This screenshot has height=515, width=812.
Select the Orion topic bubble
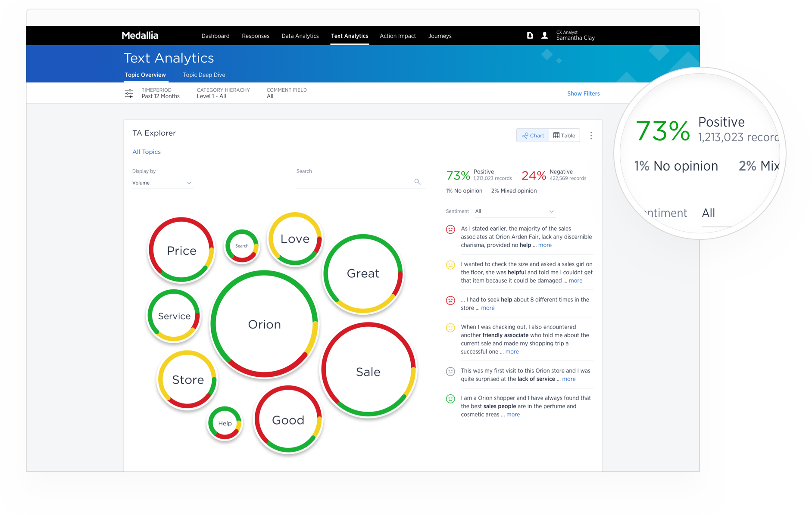click(264, 324)
